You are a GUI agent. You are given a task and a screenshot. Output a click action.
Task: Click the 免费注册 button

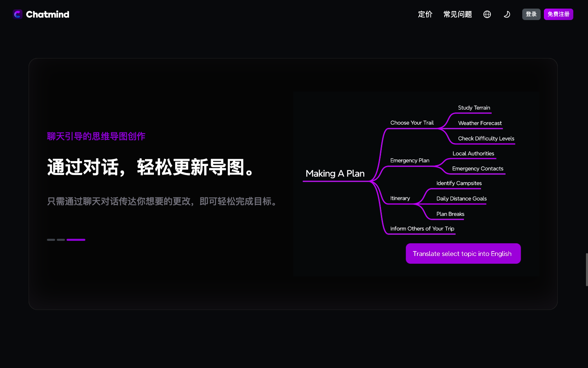pos(558,14)
